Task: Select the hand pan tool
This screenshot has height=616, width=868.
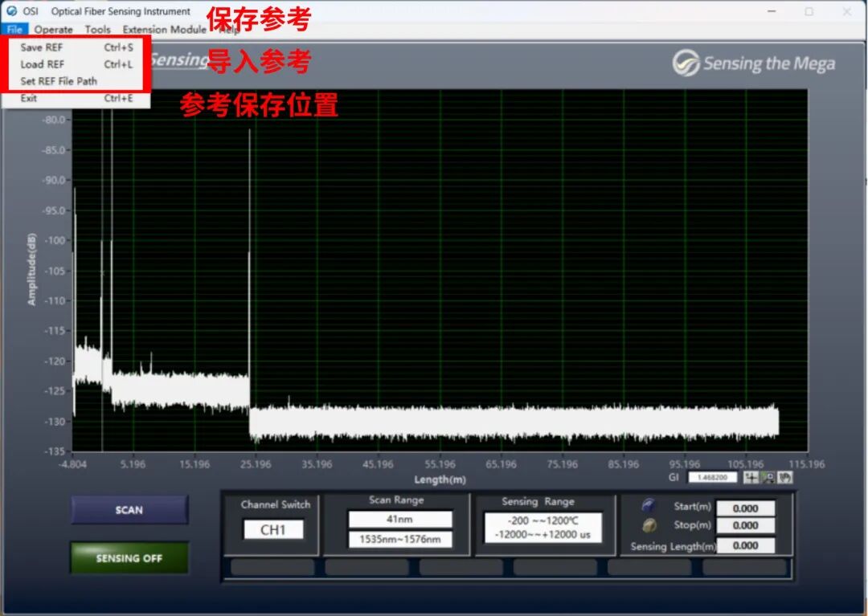Action: click(785, 477)
